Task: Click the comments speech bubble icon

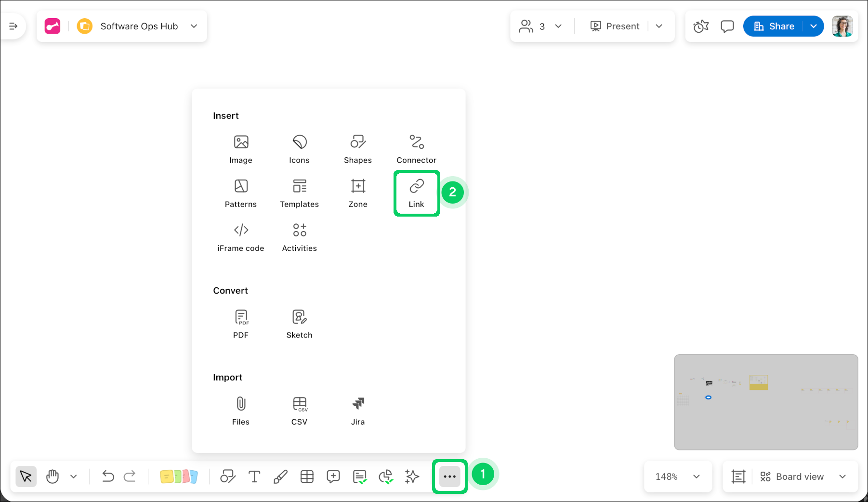Action: tap(727, 26)
